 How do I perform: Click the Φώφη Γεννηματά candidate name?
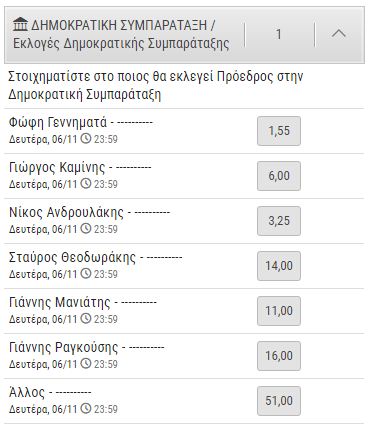coord(58,122)
